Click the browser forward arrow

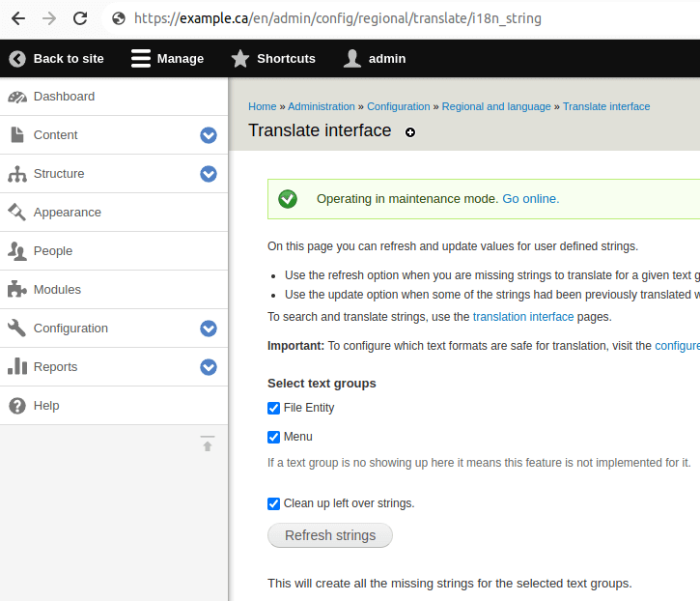tap(49, 18)
